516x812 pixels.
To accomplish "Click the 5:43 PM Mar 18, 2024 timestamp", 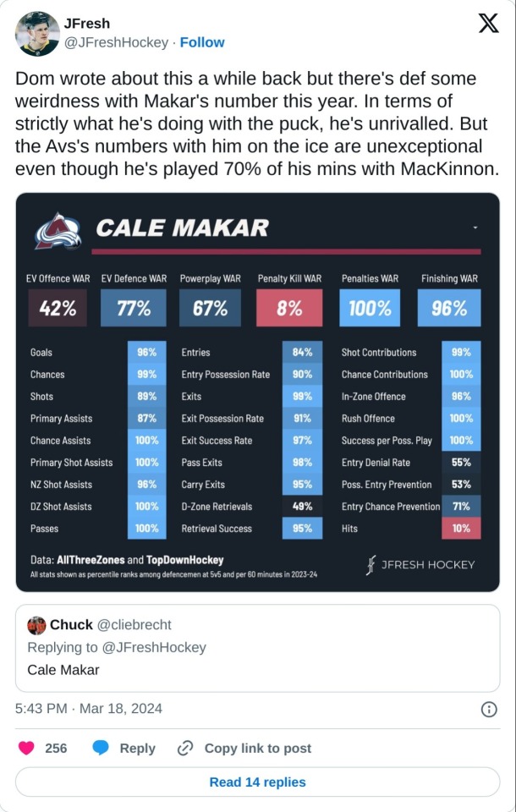I will point(89,708).
